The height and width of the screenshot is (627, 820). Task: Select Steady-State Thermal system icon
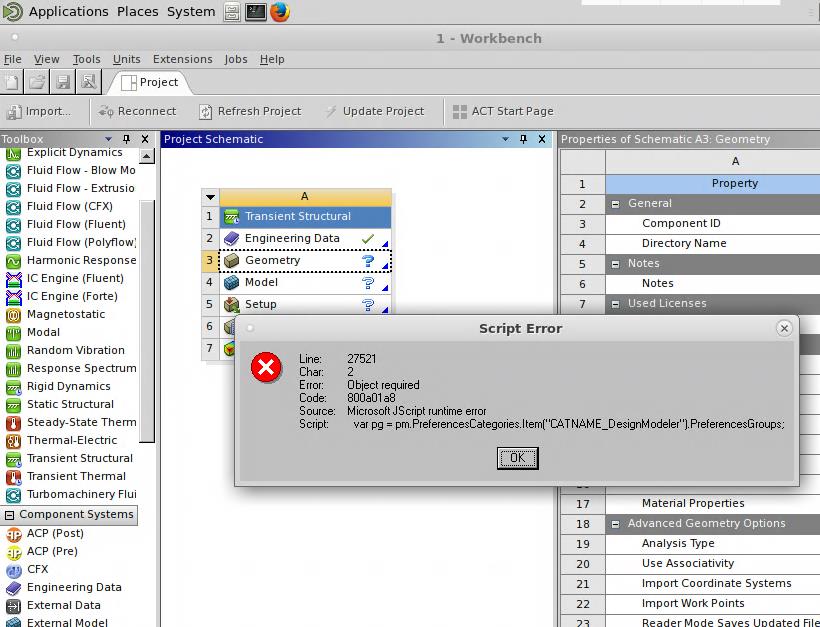click(13, 423)
